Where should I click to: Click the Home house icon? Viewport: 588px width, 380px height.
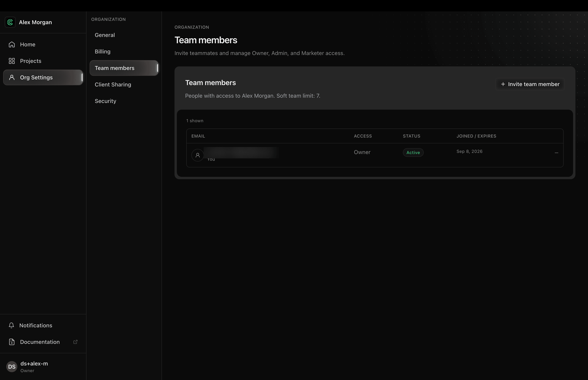click(12, 44)
